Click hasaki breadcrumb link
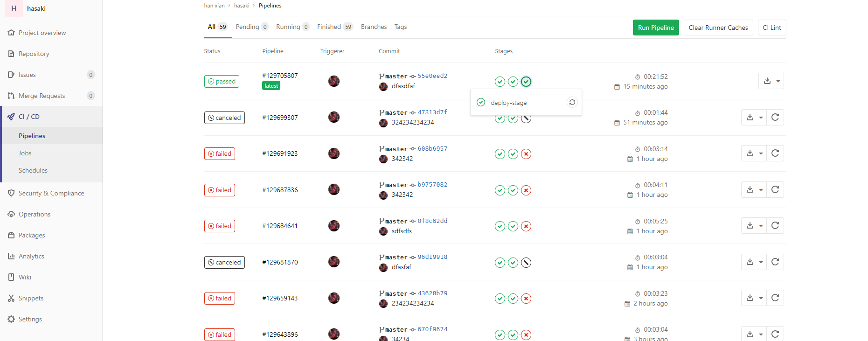The image size is (868, 341). (x=242, y=6)
